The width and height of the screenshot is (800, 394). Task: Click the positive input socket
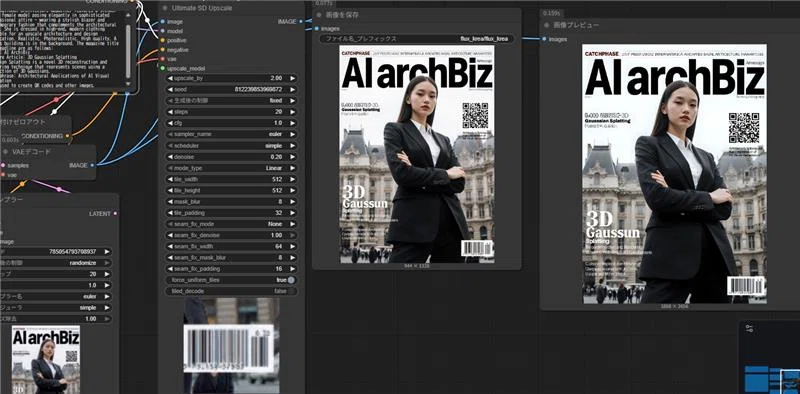pyautogui.click(x=162, y=40)
